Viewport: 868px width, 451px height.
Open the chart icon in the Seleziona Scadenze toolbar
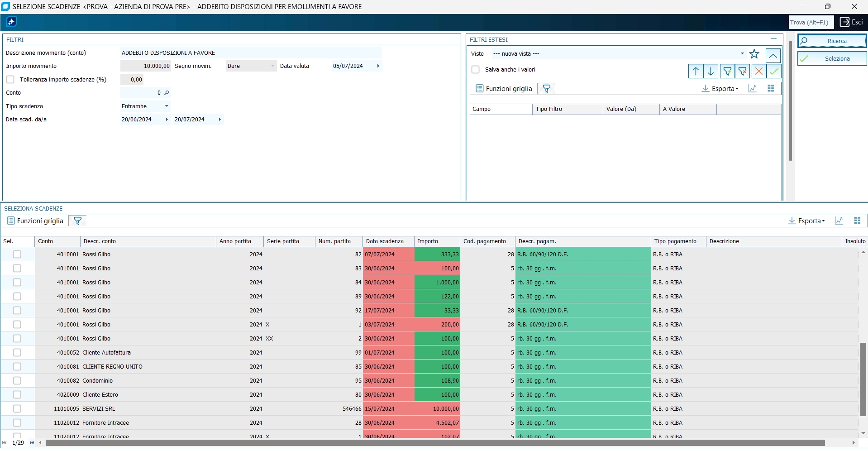(839, 221)
